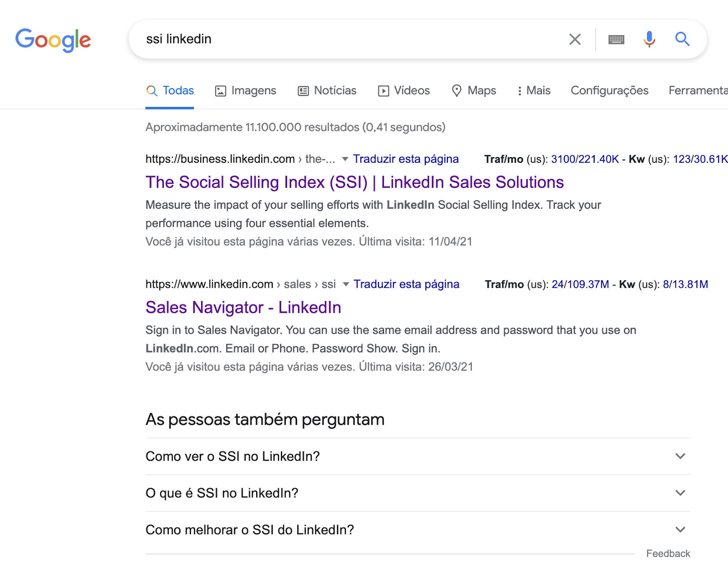The height and width of the screenshot is (587, 728).
Task: Open Configurações
Action: pyautogui.click(x=609, y=90)
